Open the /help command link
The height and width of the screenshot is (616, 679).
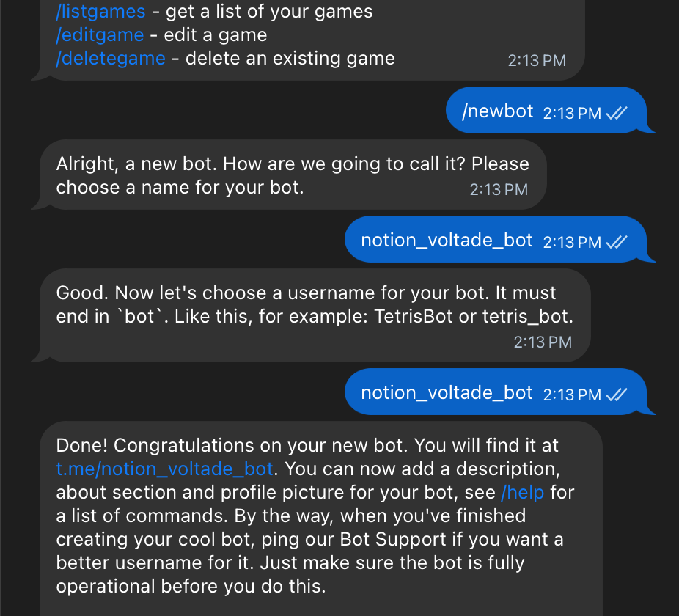tap(523, 492)
